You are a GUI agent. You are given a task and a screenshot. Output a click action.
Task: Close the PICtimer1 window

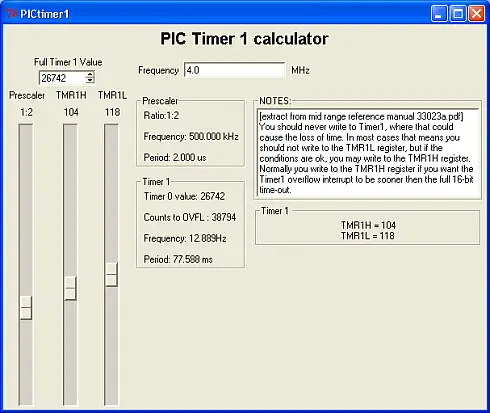click(476, 14)
